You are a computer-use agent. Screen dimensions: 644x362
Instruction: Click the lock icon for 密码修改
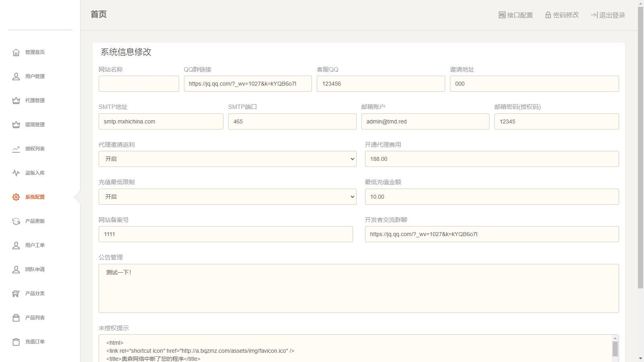(x=548, y=15)
